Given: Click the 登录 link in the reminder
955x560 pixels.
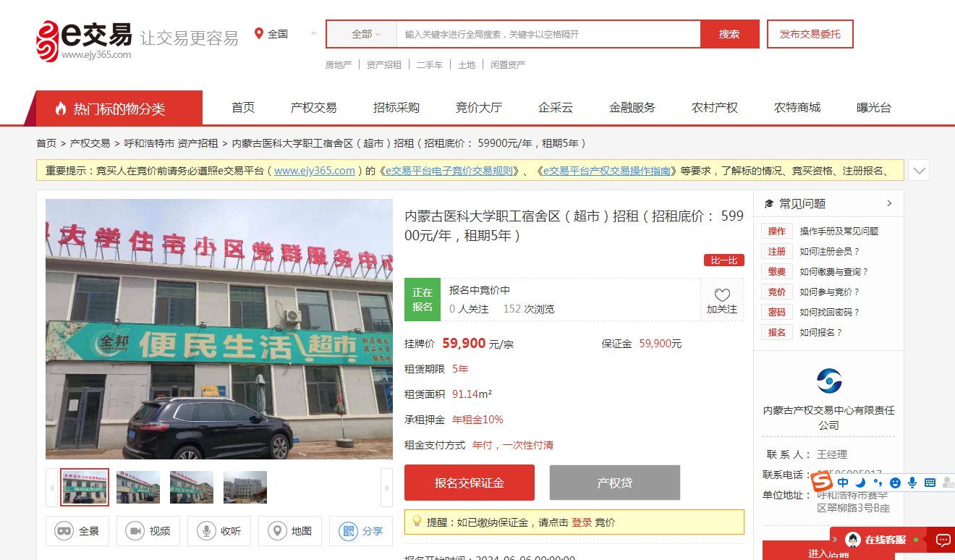Looking at the screenshot, I should [582, 522].
